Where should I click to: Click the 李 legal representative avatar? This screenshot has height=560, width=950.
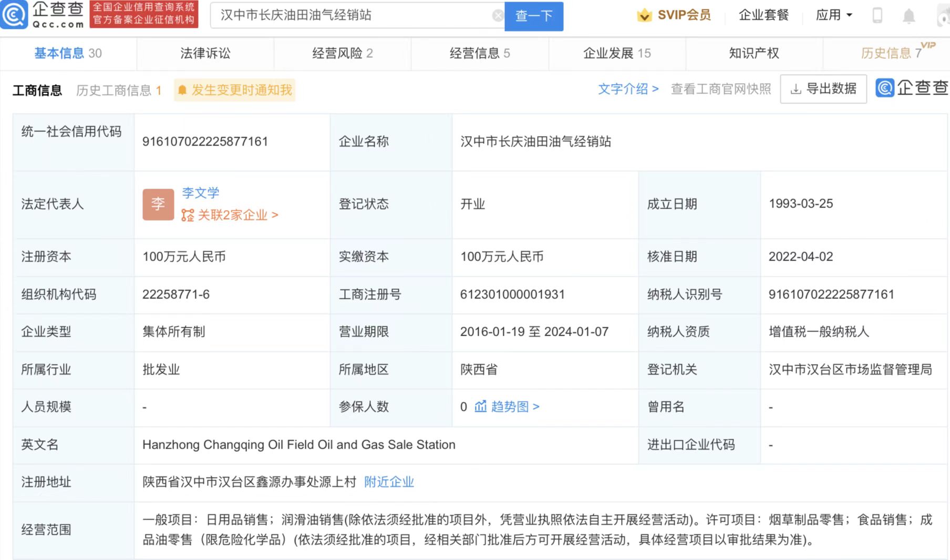(x=158, y=204)
